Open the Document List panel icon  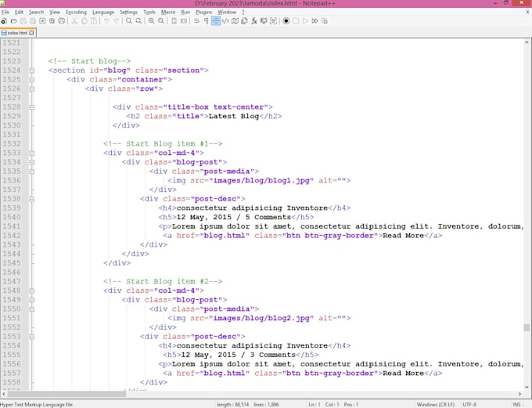(x=244, y=21)
